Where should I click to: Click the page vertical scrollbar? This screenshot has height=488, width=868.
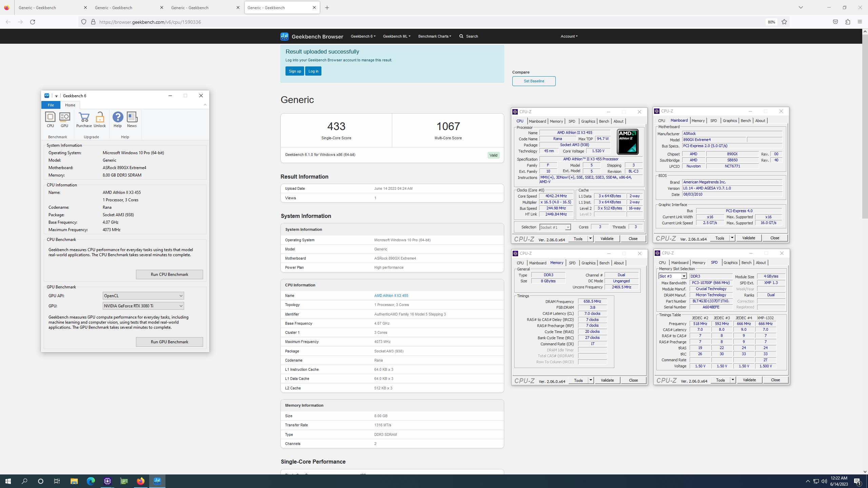pos(865,126)
